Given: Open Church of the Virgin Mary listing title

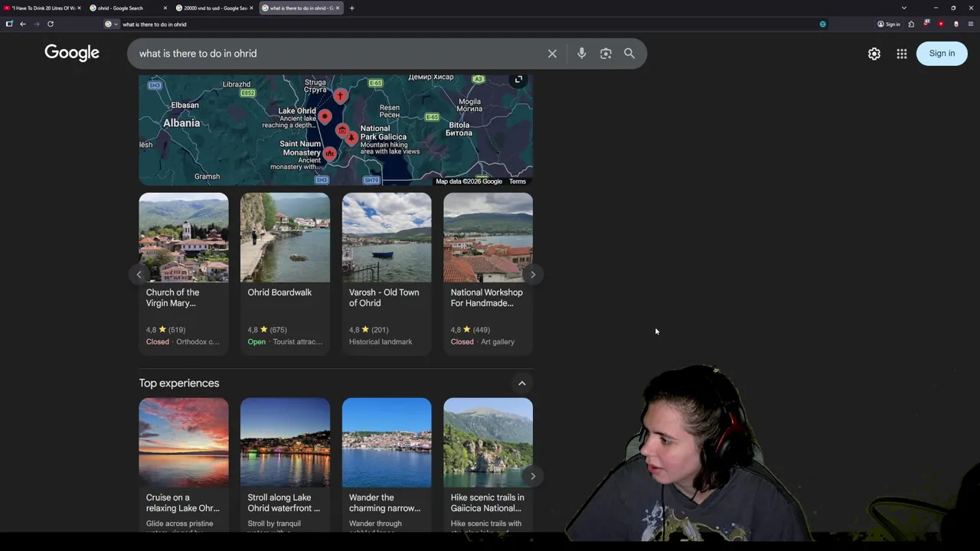Looking at the screenshot, I should click(172, 298).
